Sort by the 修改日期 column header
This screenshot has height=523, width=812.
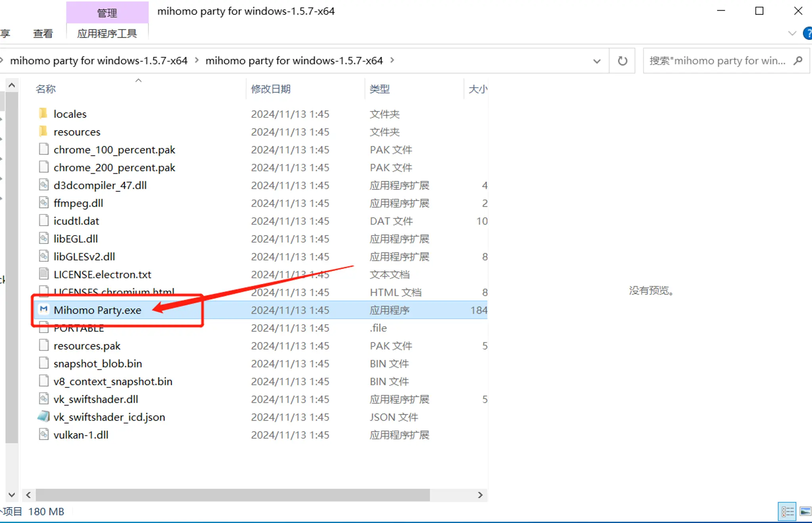click(271, 89)
